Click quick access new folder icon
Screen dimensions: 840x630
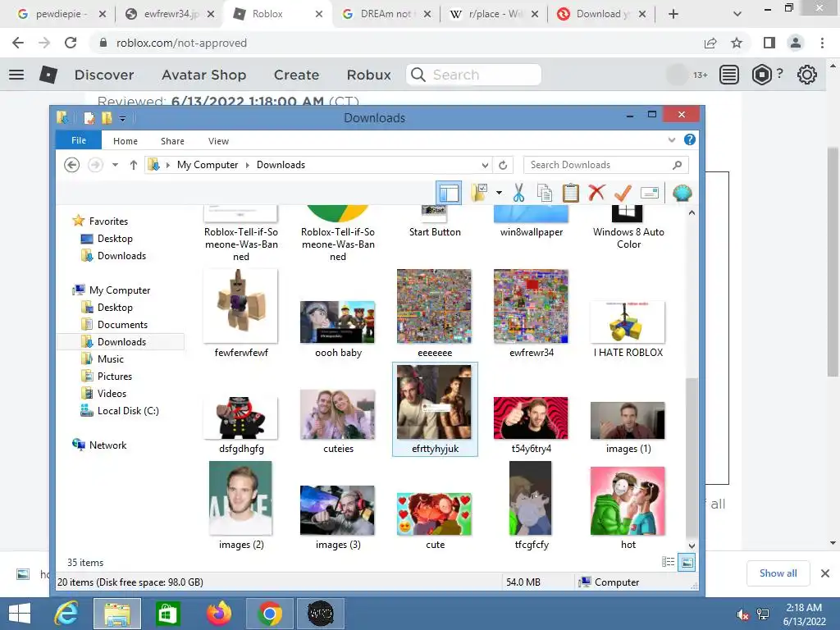pos(107,118)
